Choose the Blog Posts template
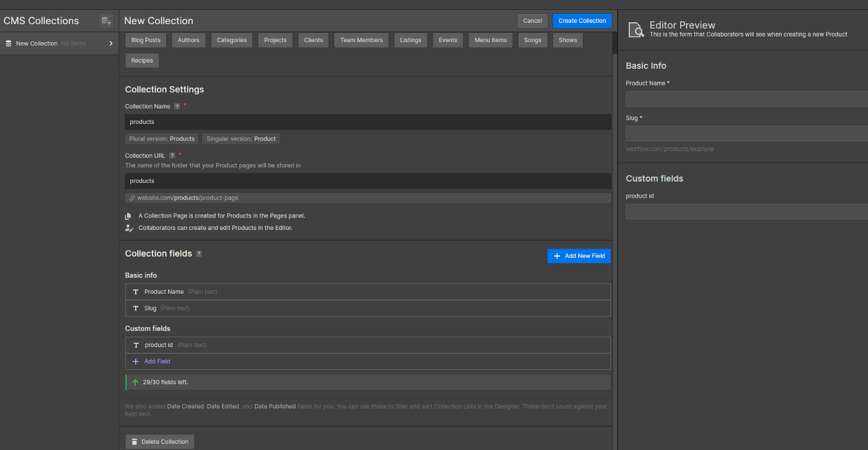Screen dimensions: 868x450 146,40
